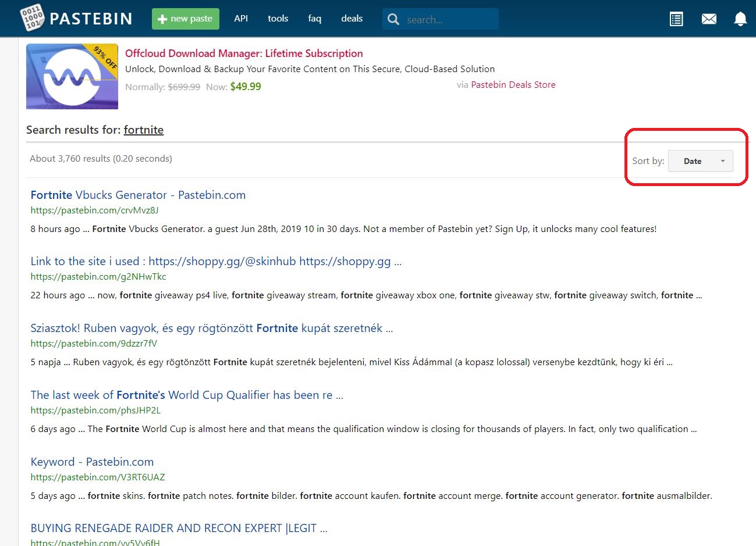Image resolution: width=756 pixels, height=546 pixels.
Task: Open Fortnite Vbucks Generator result
Action: pyautogui.click(x=138, y=195)
